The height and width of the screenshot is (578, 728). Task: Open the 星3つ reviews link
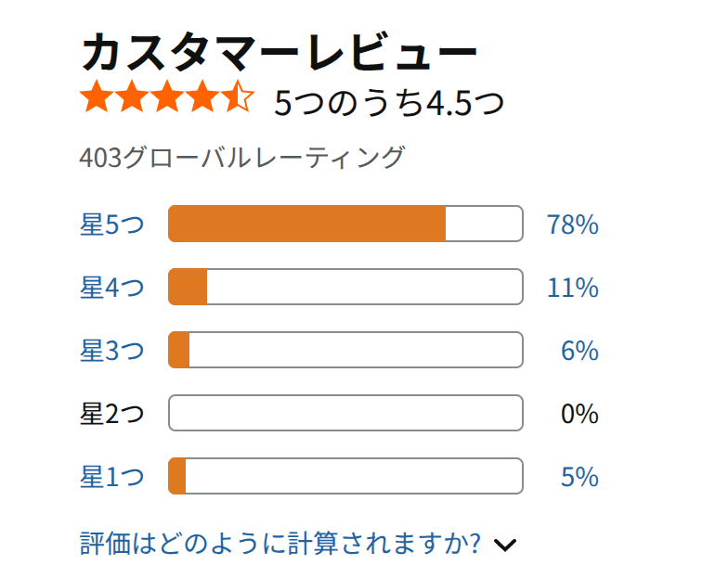click(111, 351)
